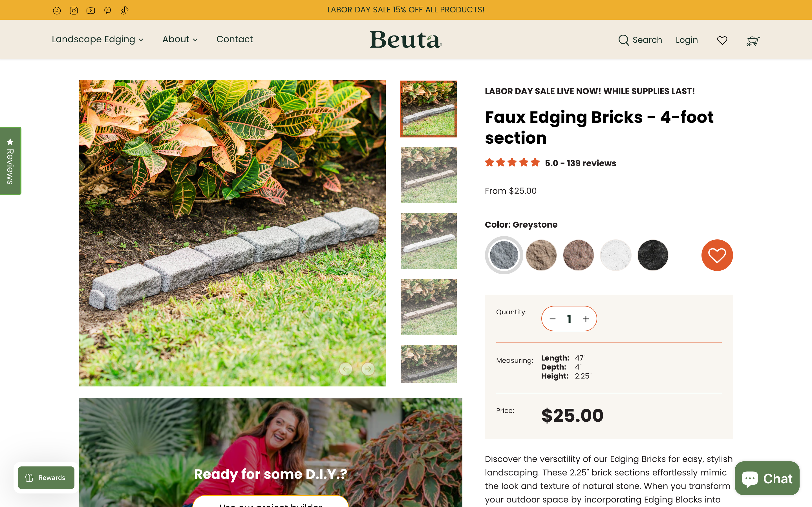Click the Login link
Viewport: 812px width, 507px height.
click(x=687, y=39)
